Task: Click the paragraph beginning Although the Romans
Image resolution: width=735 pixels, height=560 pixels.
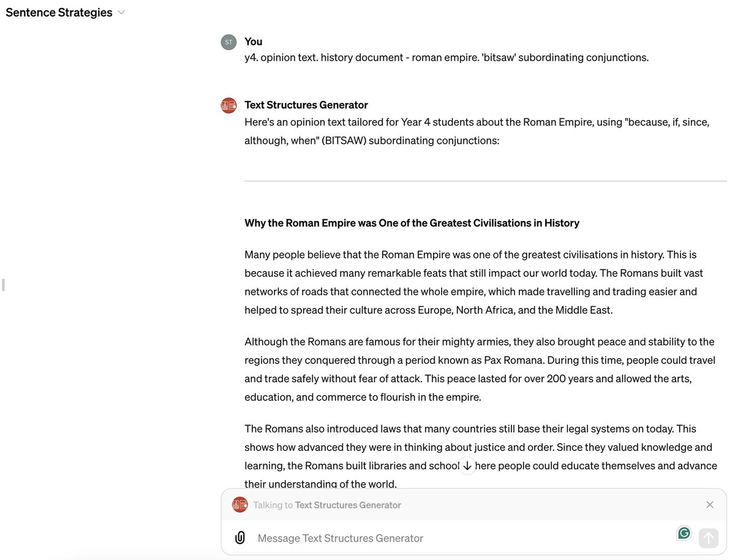Action: point(480,369)
